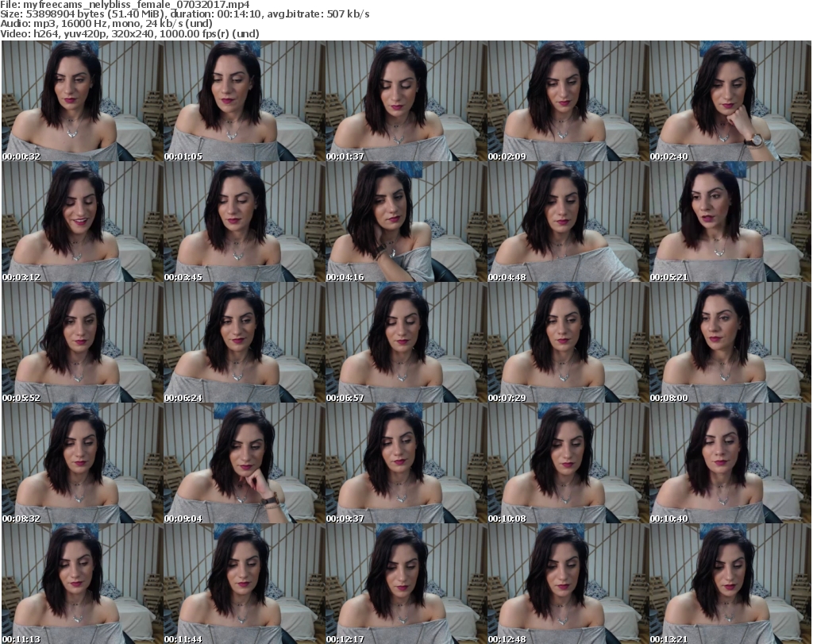The image size is (813, 644).
Task: Select the thumbnail stamped 00:00:32
Action: tap(83, 101)
